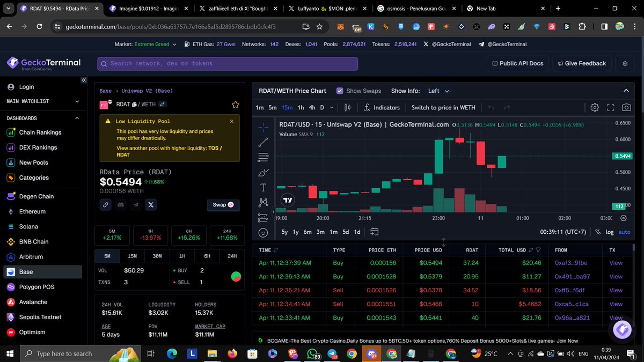Image resolution: width=644 pixels, height=362 pixels.
Task: Expand more chart interval options arrow
Action: (x=332, y=107)
